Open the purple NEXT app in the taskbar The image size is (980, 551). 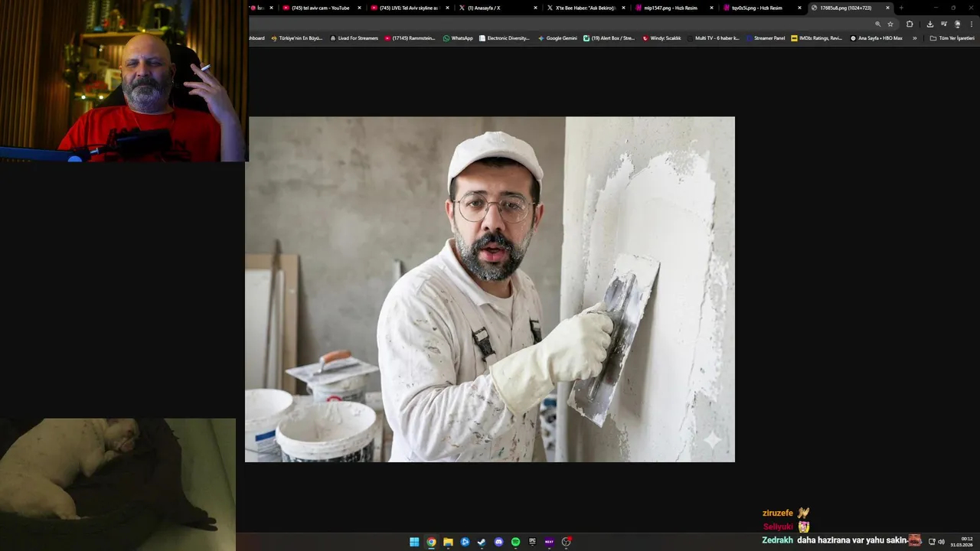tap(549, 542)
